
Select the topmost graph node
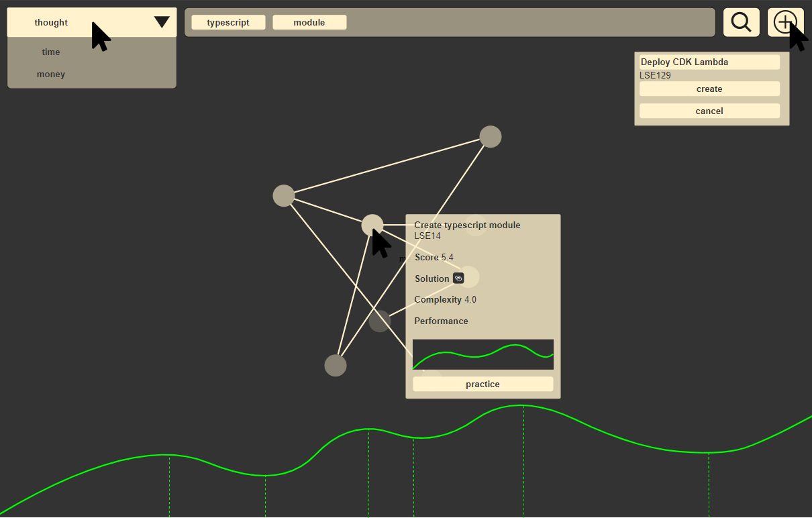click(x=491, y=137)
